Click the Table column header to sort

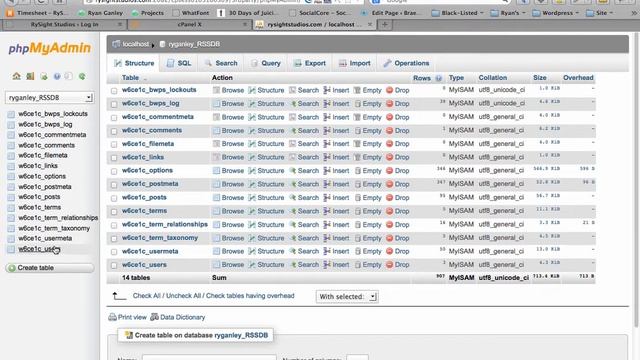[x=130, y=78]
